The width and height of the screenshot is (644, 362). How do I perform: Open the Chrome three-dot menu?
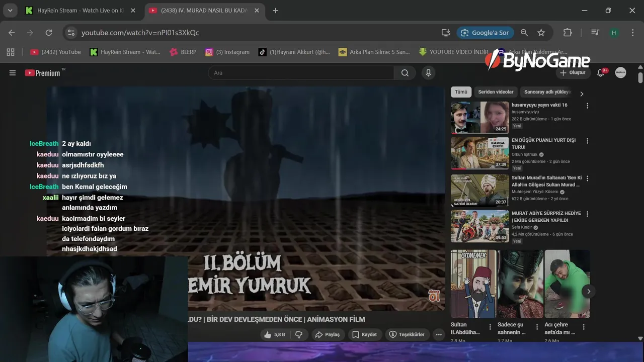point(632,33)
